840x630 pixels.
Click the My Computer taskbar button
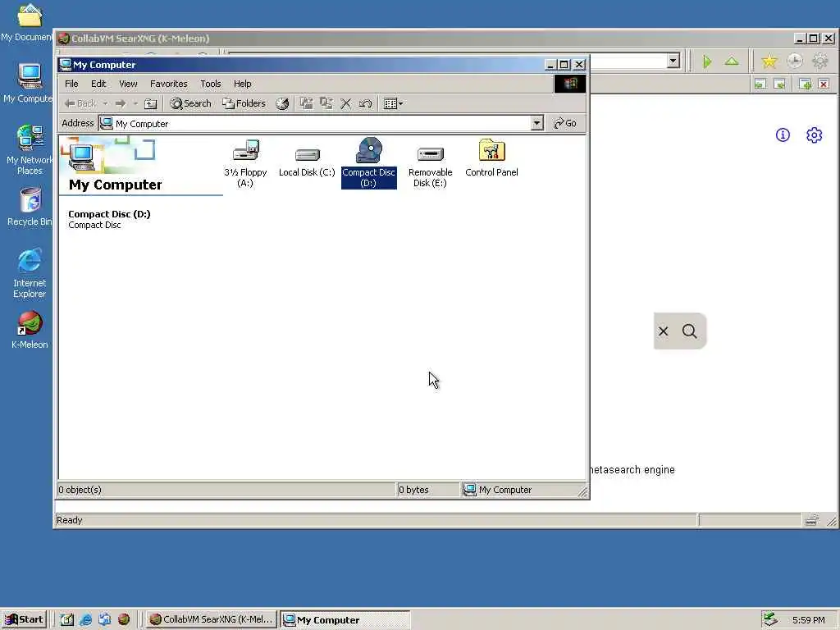[x=345, y=619]
